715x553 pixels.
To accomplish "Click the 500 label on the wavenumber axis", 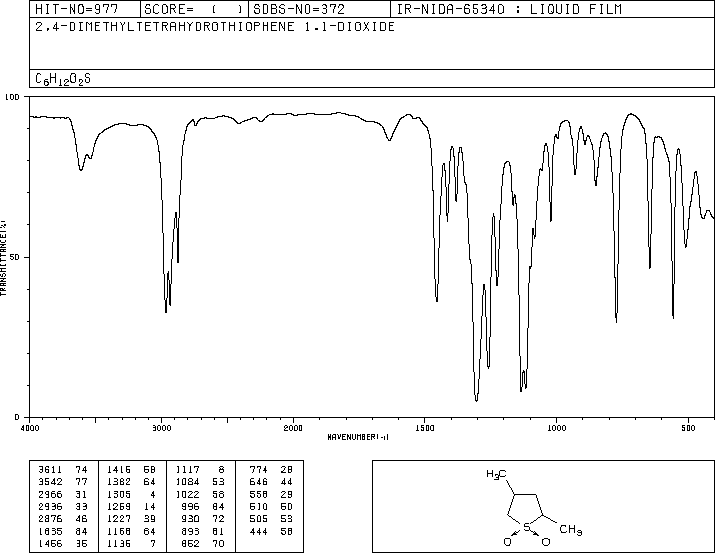I will tap(688, 428).
